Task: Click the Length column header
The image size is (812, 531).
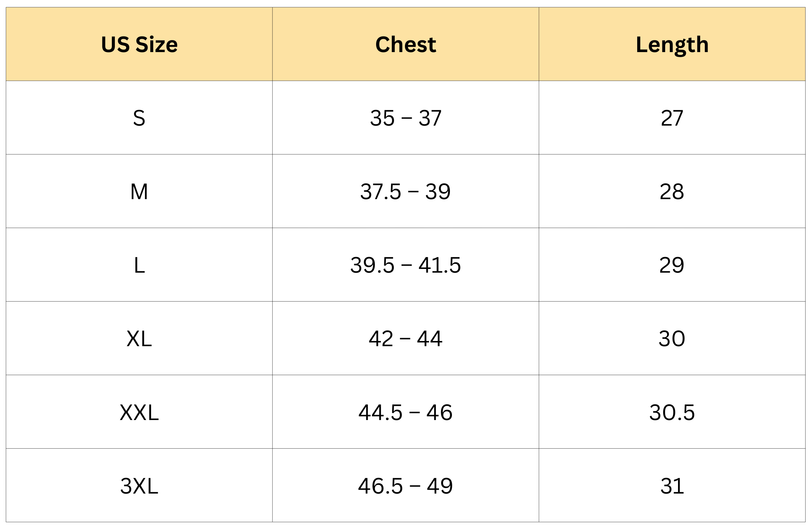Action: [x=672, y=44]
